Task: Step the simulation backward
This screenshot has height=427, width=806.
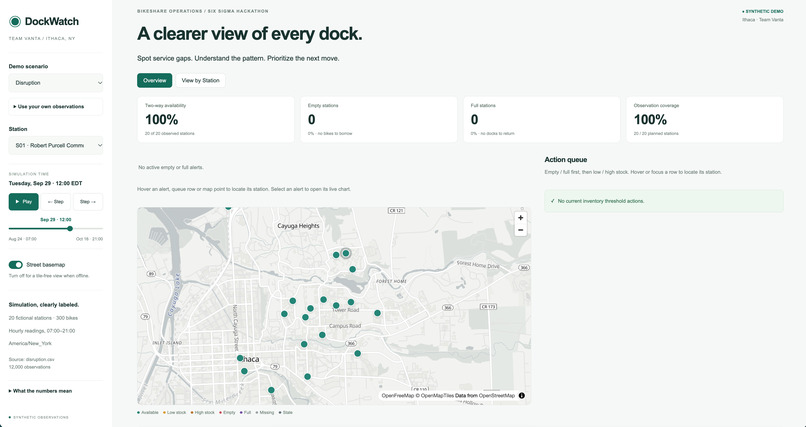Action: coord(56,201)
